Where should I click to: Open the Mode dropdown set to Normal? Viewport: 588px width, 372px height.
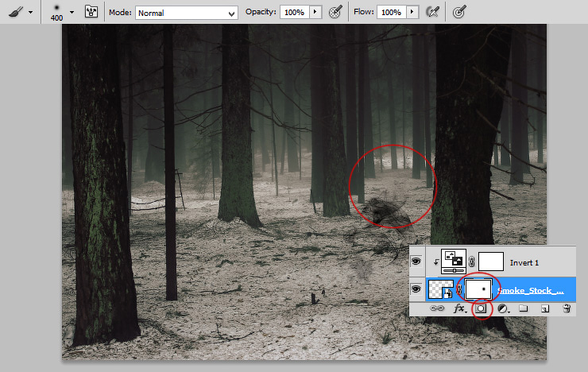(187, 14)
